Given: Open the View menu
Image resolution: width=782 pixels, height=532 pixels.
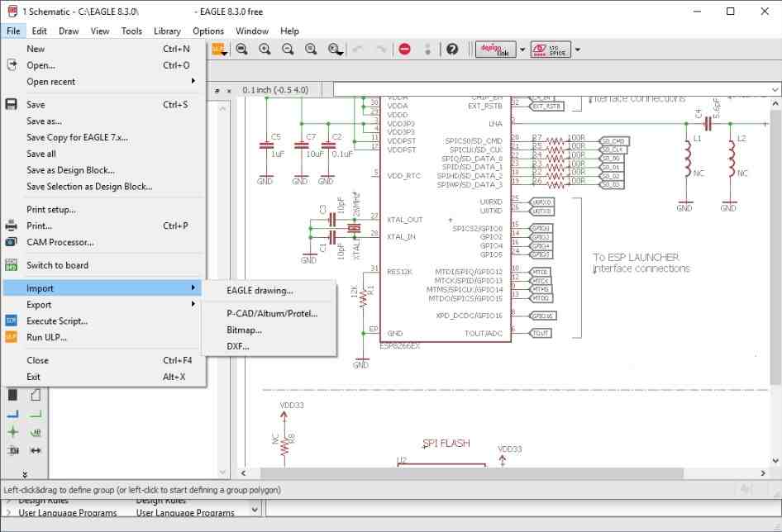Looking at the screenshot, I should 100,31.
